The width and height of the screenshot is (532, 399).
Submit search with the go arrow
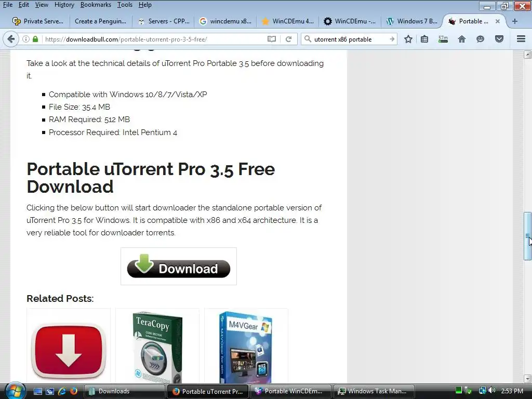click(392, 39)
